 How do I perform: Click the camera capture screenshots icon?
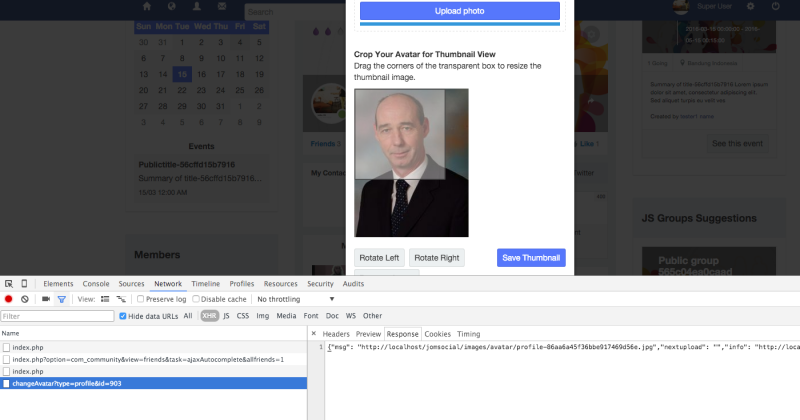pyautogui.click(x=46, y=299)
